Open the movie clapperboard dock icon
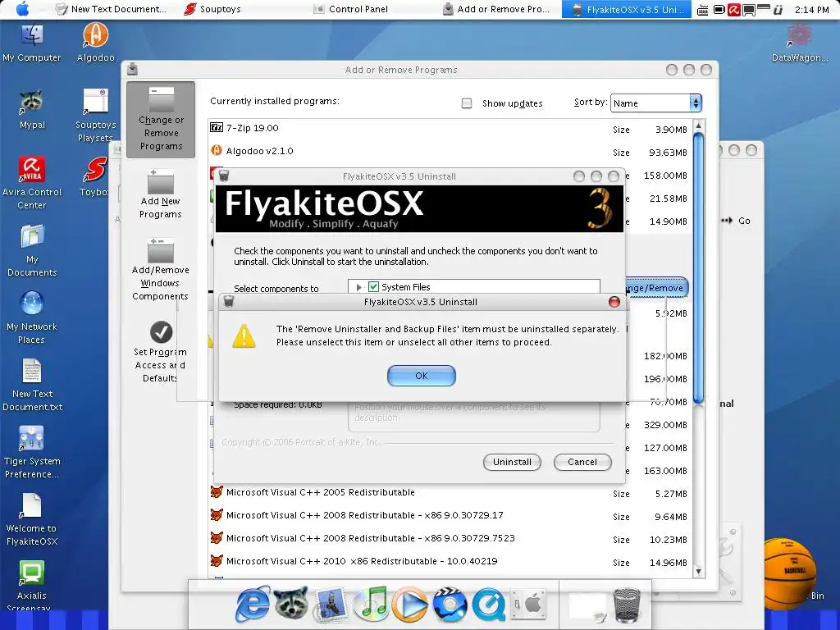 tap(450, 605)
